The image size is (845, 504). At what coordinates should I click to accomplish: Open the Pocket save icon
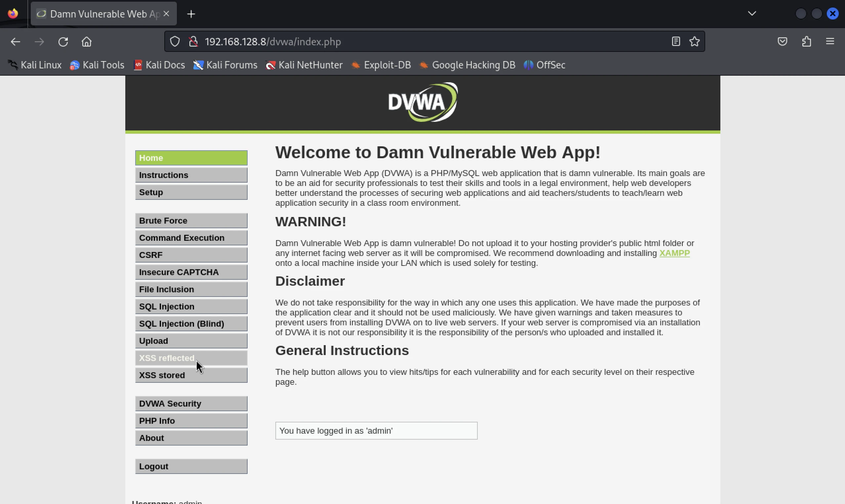click(783, 41)
